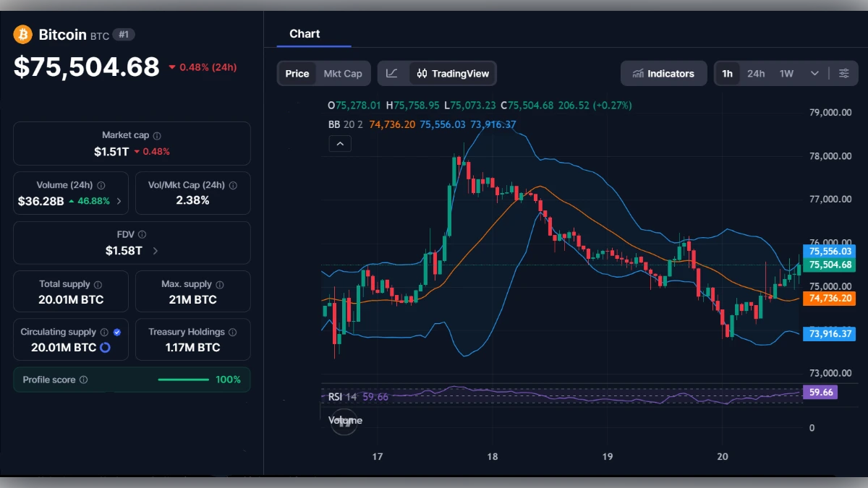Open the Indicators panel
Viewport: 868px width, 488px height.
(663, 73)
